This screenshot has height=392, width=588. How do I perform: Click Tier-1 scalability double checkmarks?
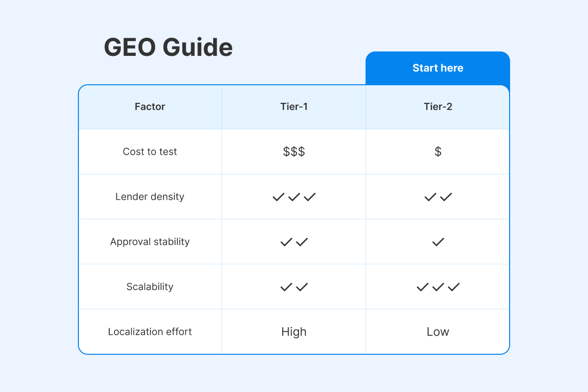(294, 287)
